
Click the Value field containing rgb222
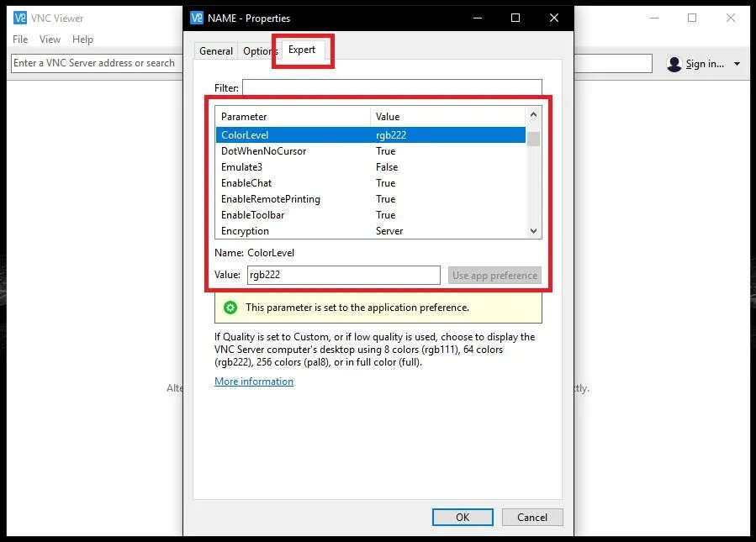(343, 275)
